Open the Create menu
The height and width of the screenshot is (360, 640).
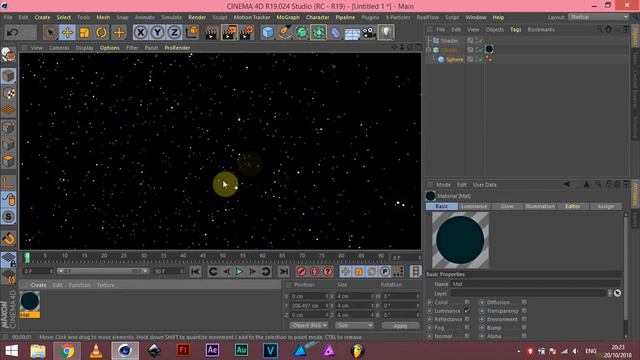[42, 18]
